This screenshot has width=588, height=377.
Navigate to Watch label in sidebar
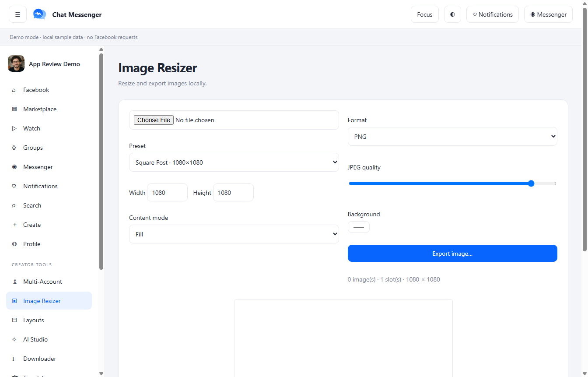(x=31, y=128)
